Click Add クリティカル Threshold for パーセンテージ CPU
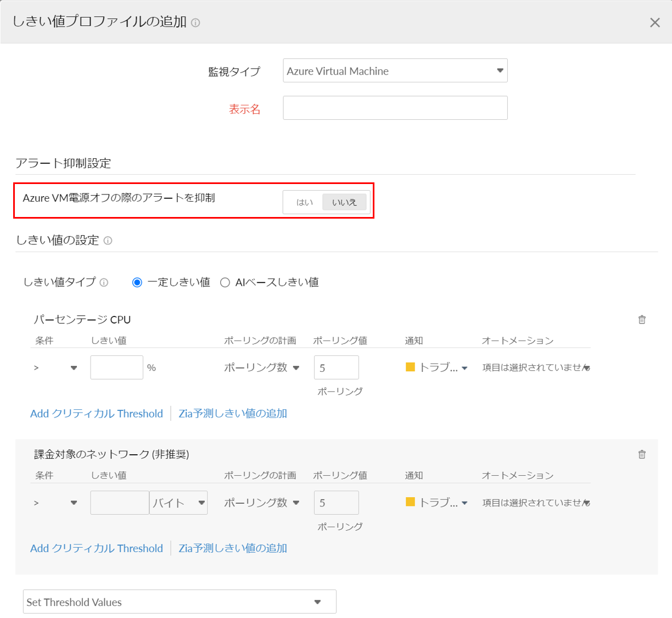 click(x=96, y=413)
